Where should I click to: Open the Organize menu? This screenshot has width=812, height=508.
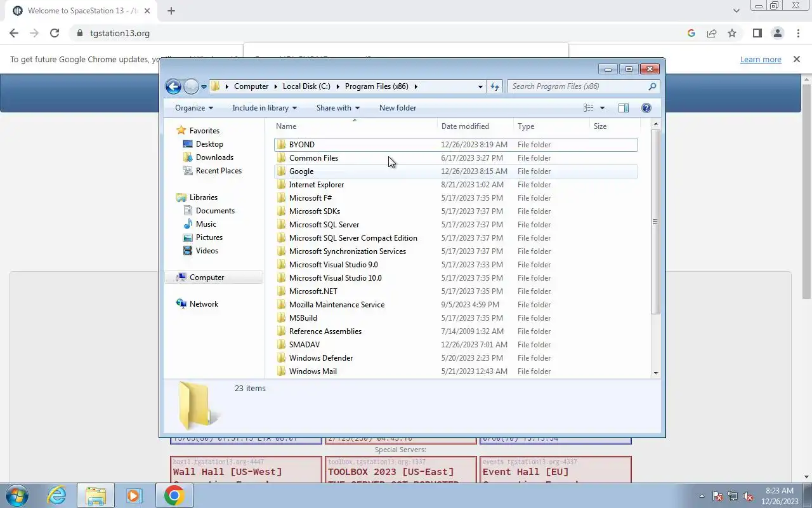click(194, 108)
